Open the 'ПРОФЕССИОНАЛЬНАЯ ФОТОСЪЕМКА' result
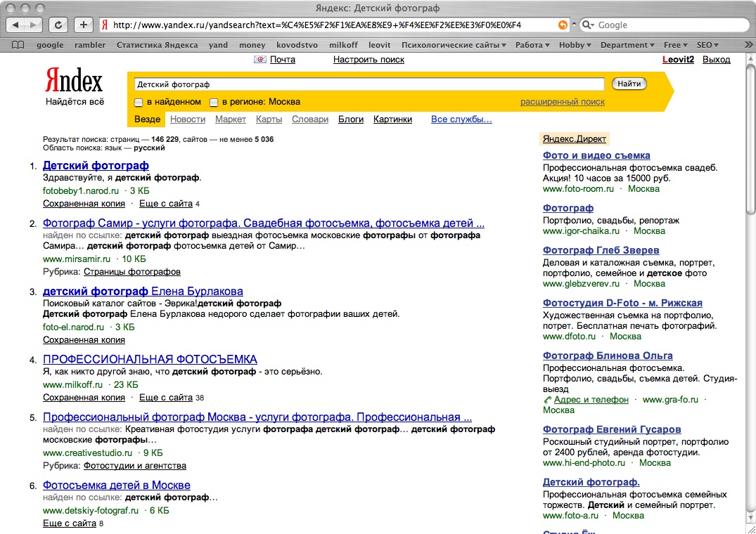The width and height of the screenshot is (756, 534). coord(150,359)
